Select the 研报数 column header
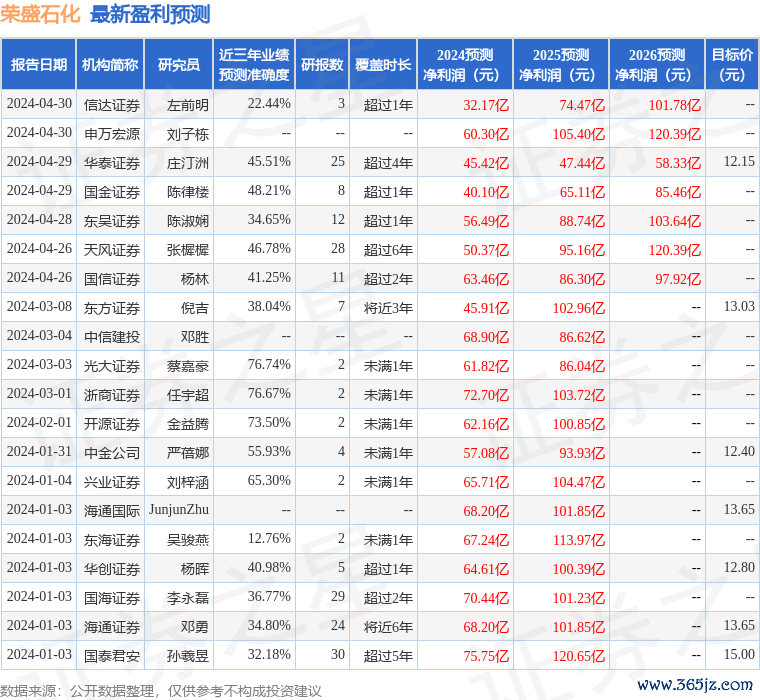This screenshot has height=700, width=760. [x=322, y=64]
